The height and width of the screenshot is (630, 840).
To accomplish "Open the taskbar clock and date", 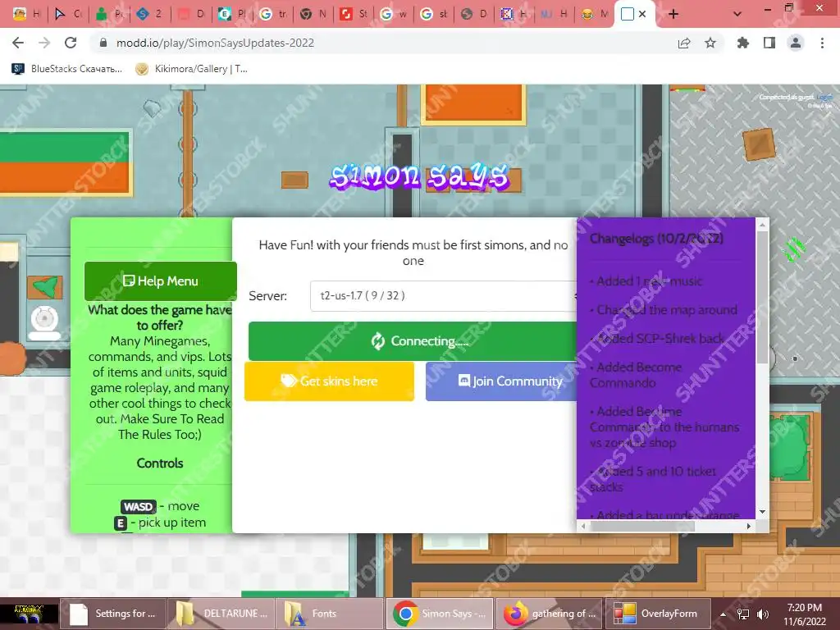I will 805,614.
